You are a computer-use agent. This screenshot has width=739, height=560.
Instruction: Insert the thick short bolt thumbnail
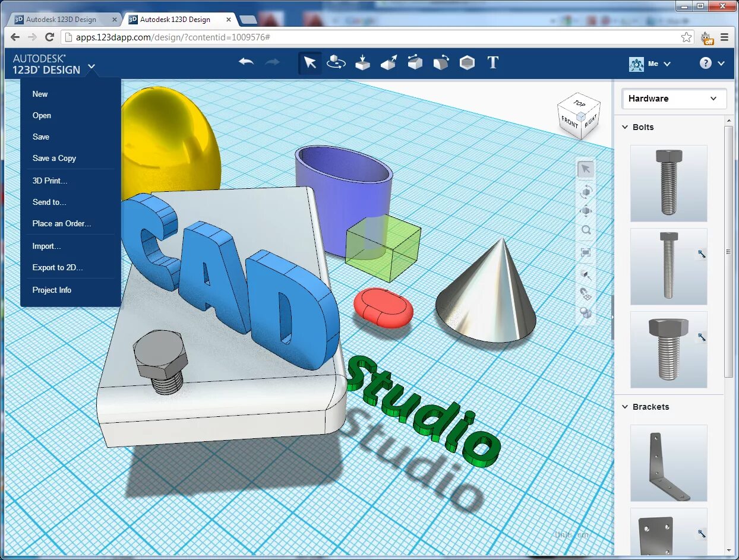point(669,349)
